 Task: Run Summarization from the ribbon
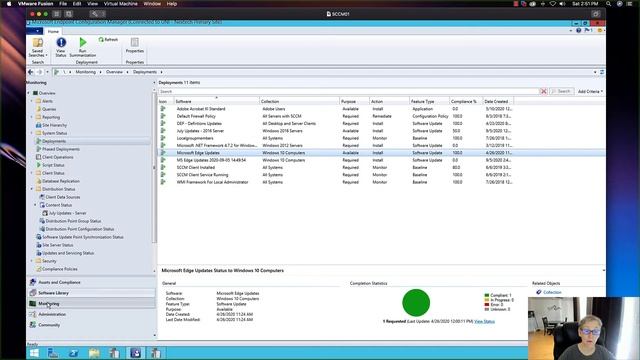82,47
